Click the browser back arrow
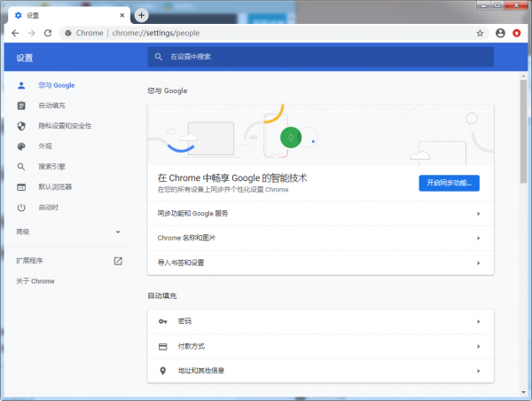The height and width of the screenshot is (401, 532). [x=15, y=33]
